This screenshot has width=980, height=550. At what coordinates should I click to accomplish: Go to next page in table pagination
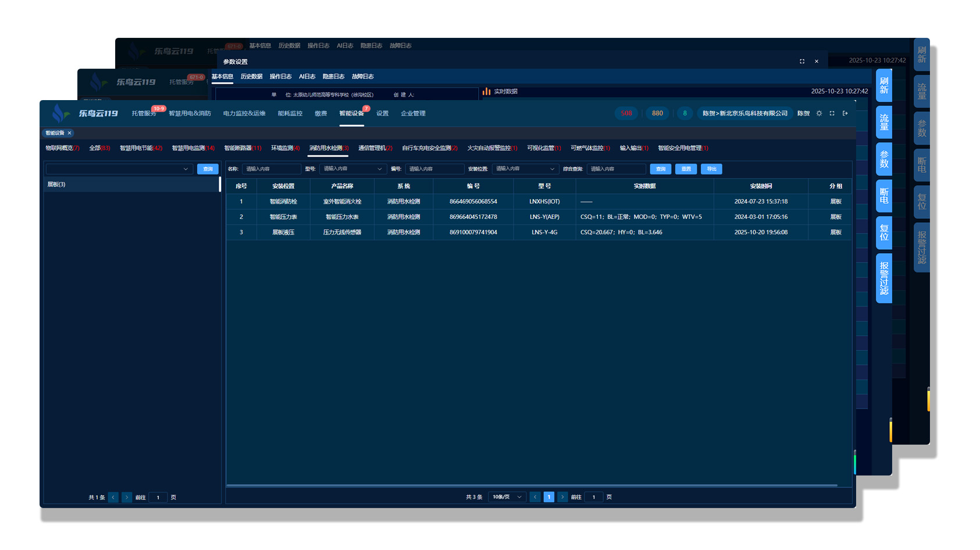(x=562, y=497)
